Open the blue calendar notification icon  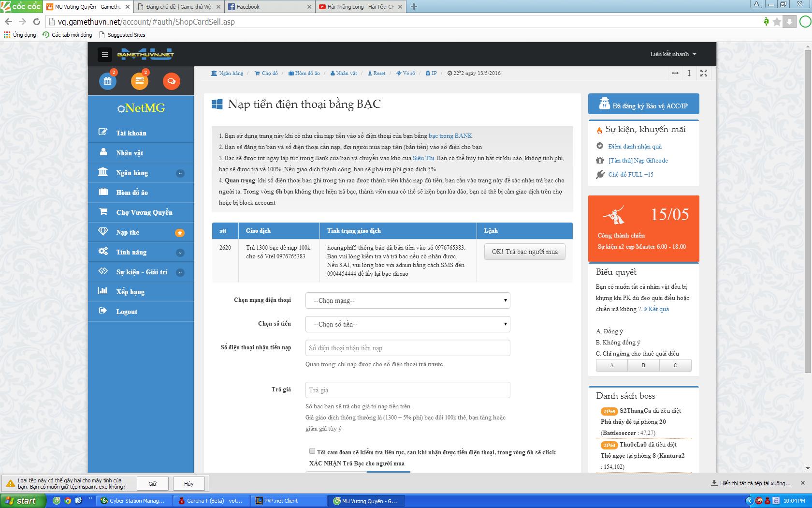107,81
